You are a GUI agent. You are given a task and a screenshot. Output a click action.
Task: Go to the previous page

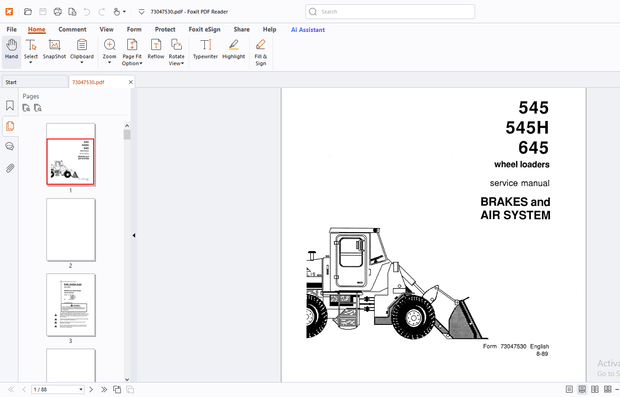pos(24,389)
